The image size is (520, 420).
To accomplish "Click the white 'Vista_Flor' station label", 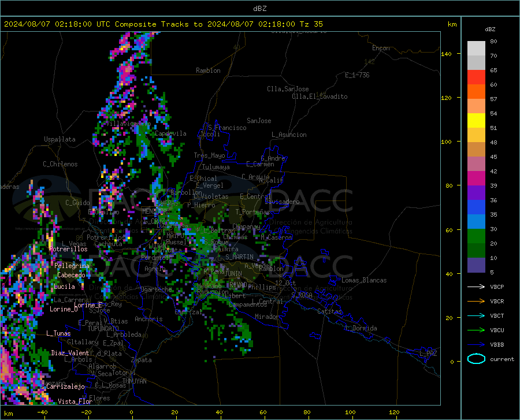I will (75, 402).
